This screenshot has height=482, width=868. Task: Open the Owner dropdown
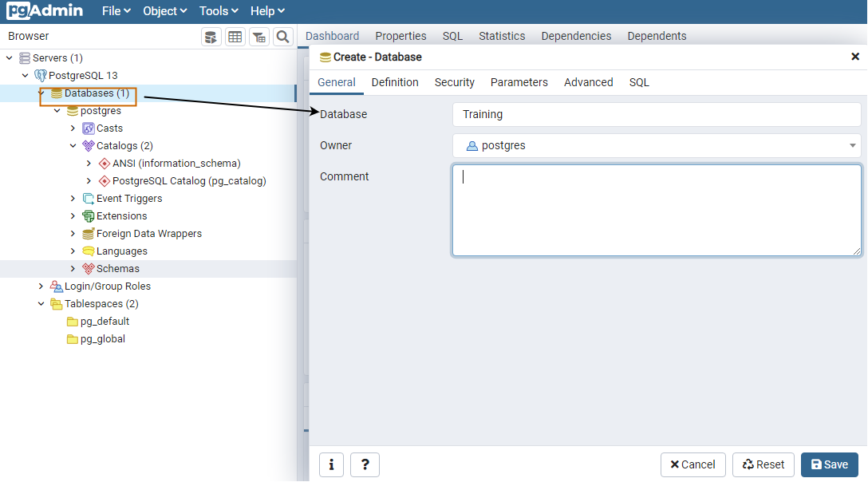[656, 146]
